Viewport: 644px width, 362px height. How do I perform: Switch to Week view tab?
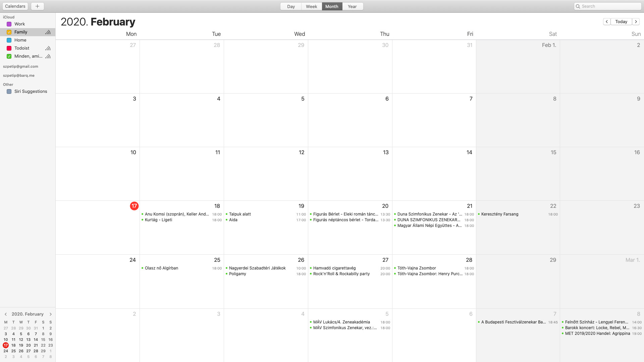click(x=311, y=6)
